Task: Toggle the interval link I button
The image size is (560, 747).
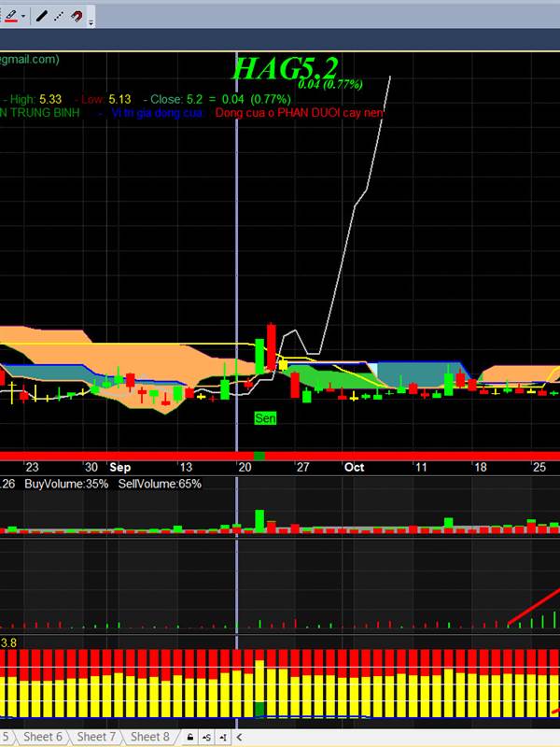Action: point(223,737)
